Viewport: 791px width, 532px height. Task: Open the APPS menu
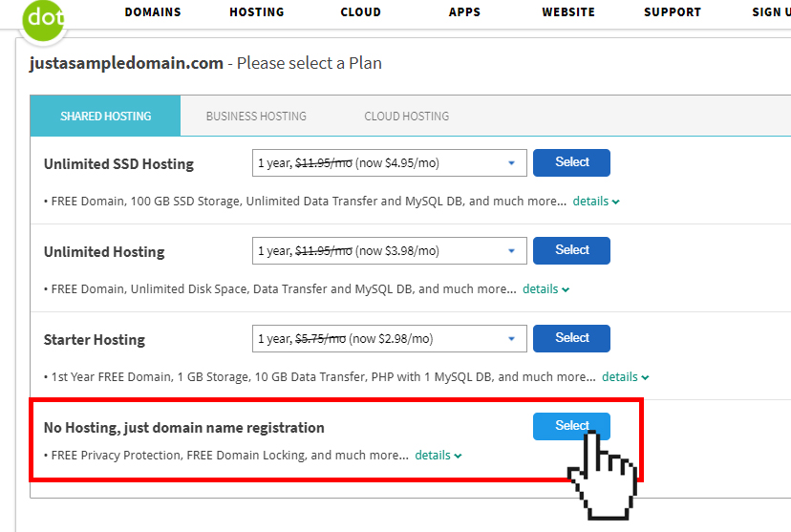pos(464,12)
